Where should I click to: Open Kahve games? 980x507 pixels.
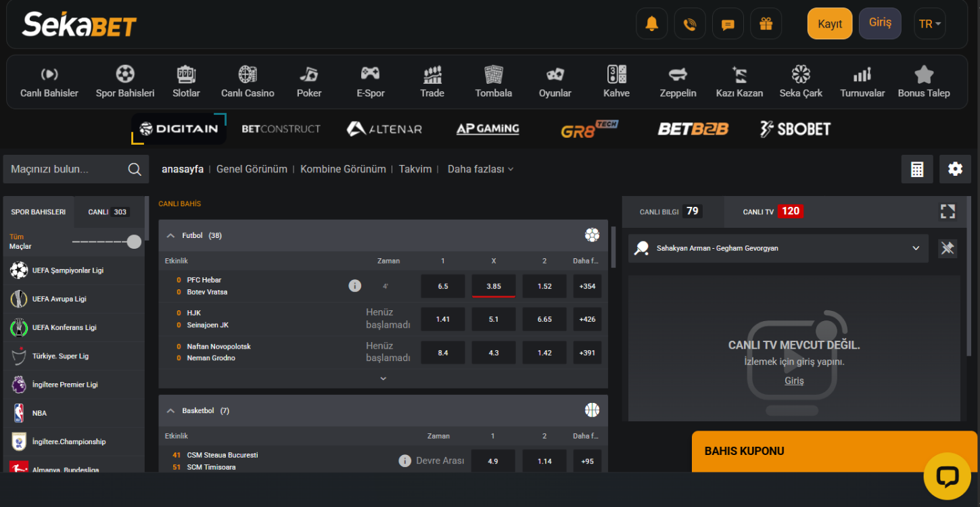[617, 82]
